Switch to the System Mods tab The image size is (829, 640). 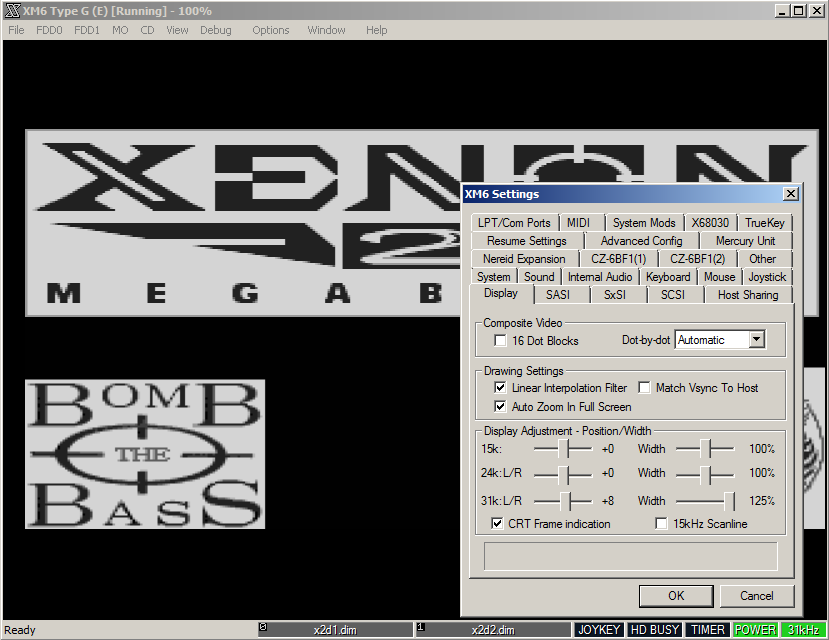[644, 223]
